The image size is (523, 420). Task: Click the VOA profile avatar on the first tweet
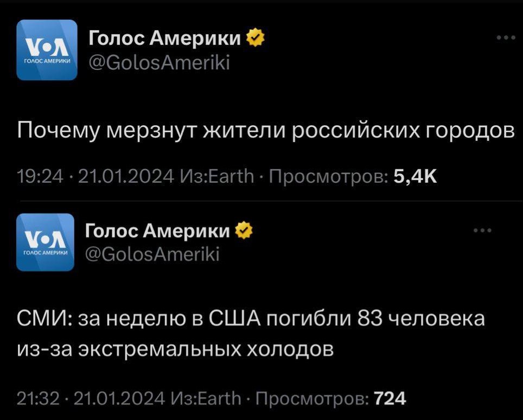[x=47, y=49]
